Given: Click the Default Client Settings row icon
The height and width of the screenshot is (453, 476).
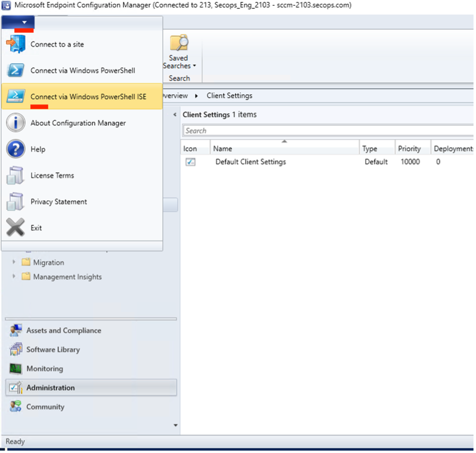Looking at the screenshot, I should pyautogui.click(x=191, y=162).
